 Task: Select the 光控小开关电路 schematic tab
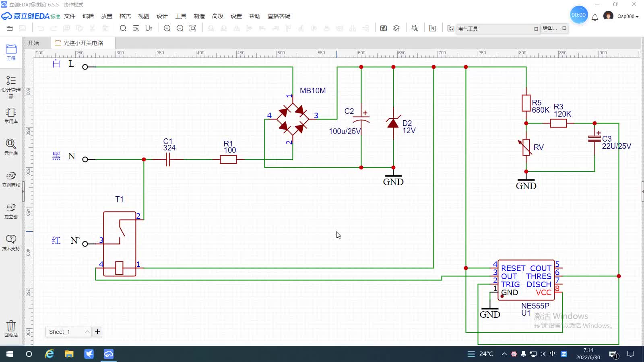pos(83,43)
